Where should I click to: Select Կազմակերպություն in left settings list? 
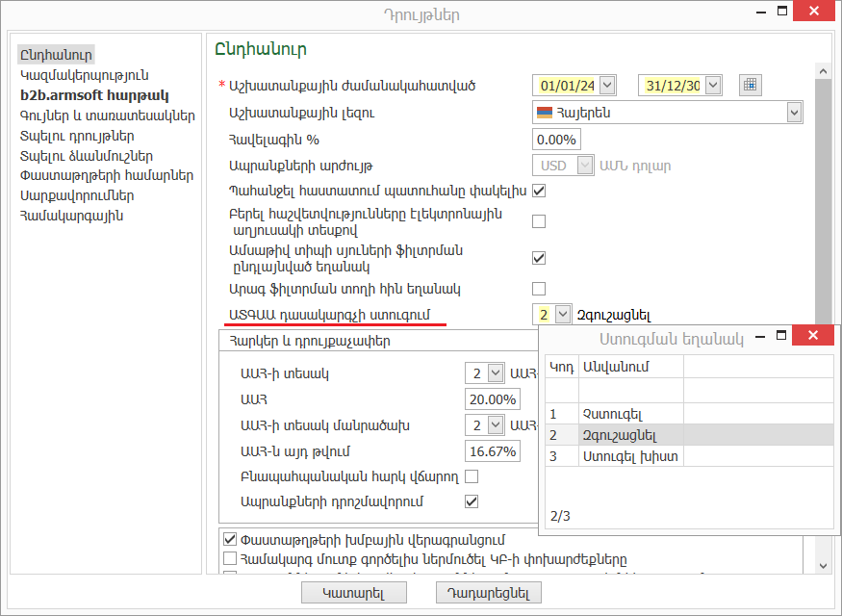tap(84, 74)
